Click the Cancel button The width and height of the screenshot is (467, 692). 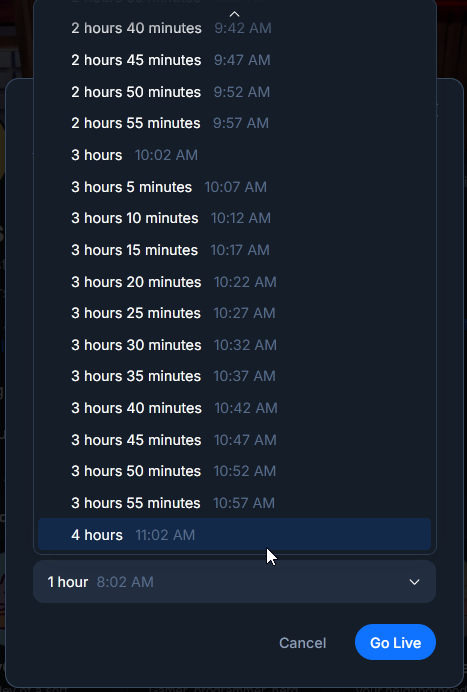[x=302, y=643]
